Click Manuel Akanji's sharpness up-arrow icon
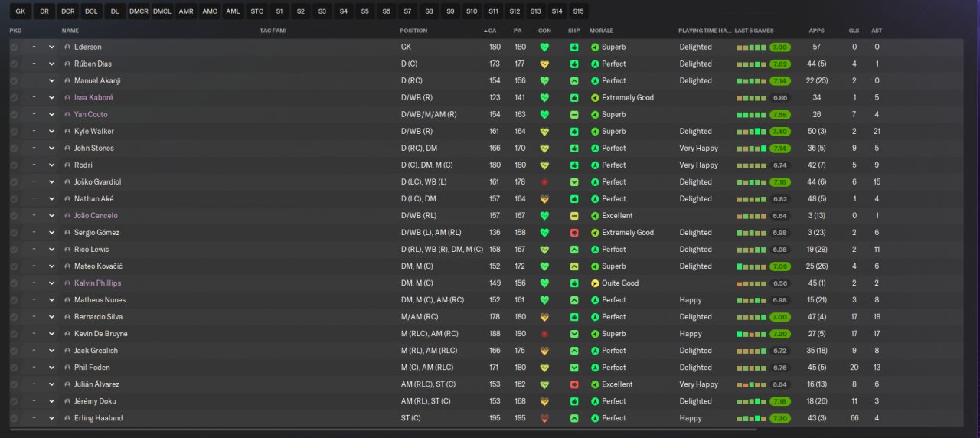This screenshot has width=980, height=438. click(574, 80)
